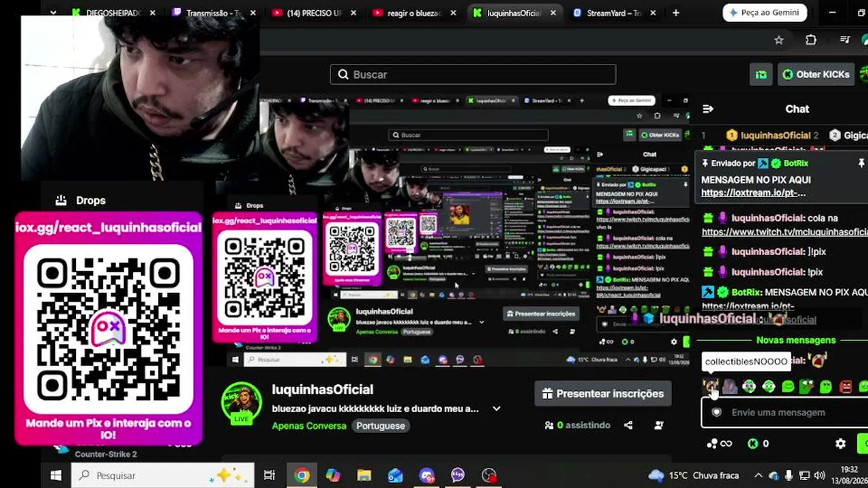Open the browser media controls icon
The height and width of the screenshot is (488, 868).
coord(845,41)
